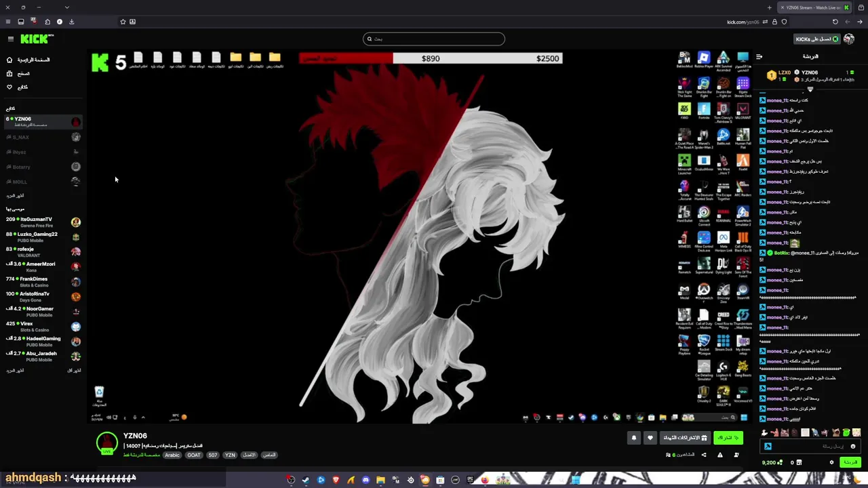Click the Marvel's Spider-Man 2 icon in stream
Image resolution: width=868 pixels, height=488 pixels.
pyautogui.click(x=704, y=139)
